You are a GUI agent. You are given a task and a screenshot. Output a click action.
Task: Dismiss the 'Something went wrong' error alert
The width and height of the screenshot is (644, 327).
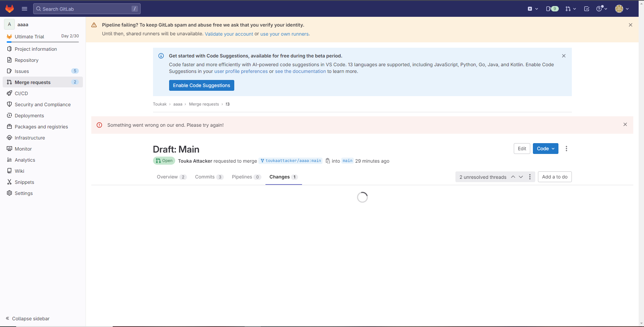pos(625,125)
